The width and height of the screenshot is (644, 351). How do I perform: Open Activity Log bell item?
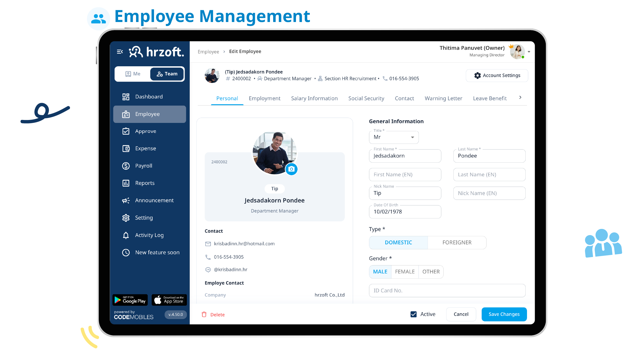click(149, 235)
